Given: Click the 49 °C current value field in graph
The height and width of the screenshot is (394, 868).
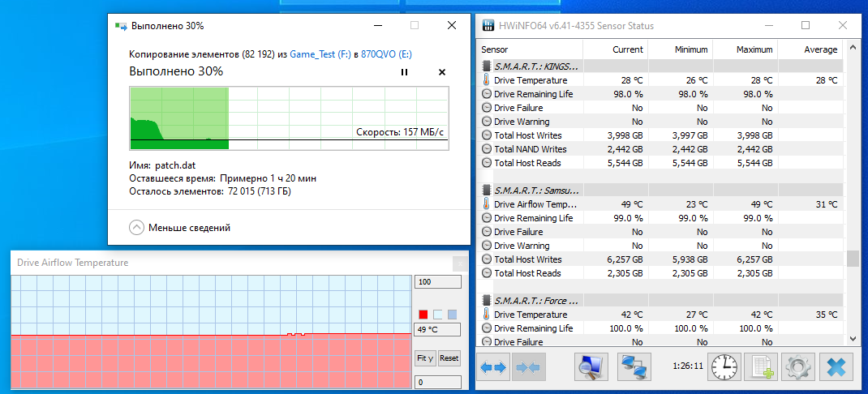Looking at the screenshot, I should (438, 331).
